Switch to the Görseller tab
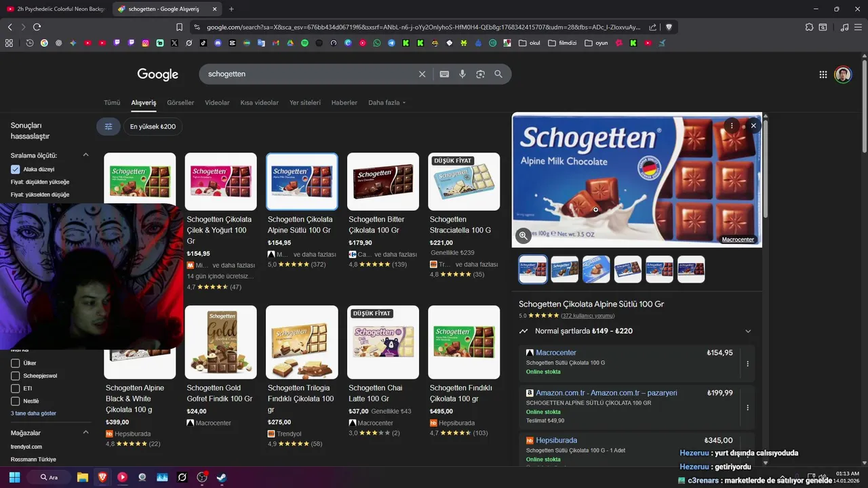Screen dimensions: 868x488 click(180, 103)
